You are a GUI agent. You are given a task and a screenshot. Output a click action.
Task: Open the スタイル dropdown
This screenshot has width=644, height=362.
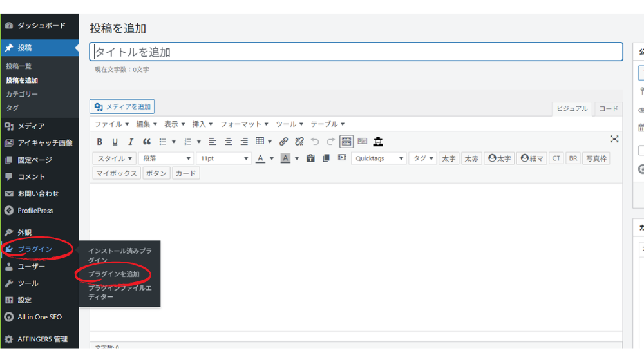coord(115,158)
